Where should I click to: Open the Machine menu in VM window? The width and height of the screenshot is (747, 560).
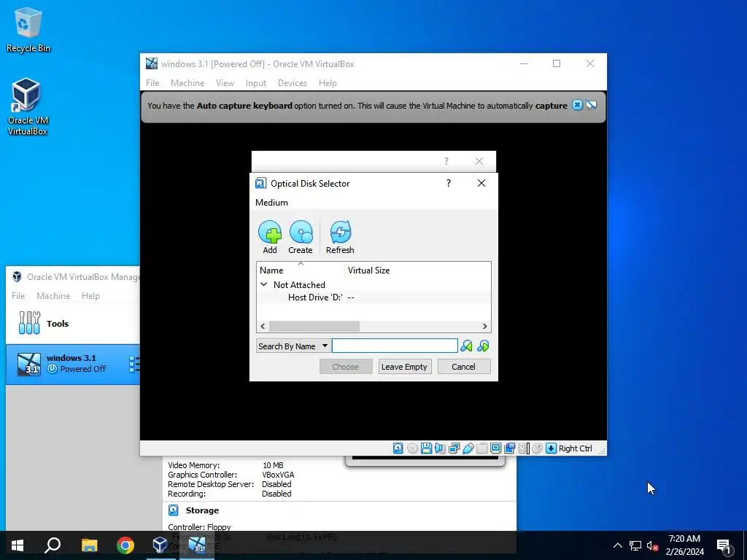tap(187, 83)
